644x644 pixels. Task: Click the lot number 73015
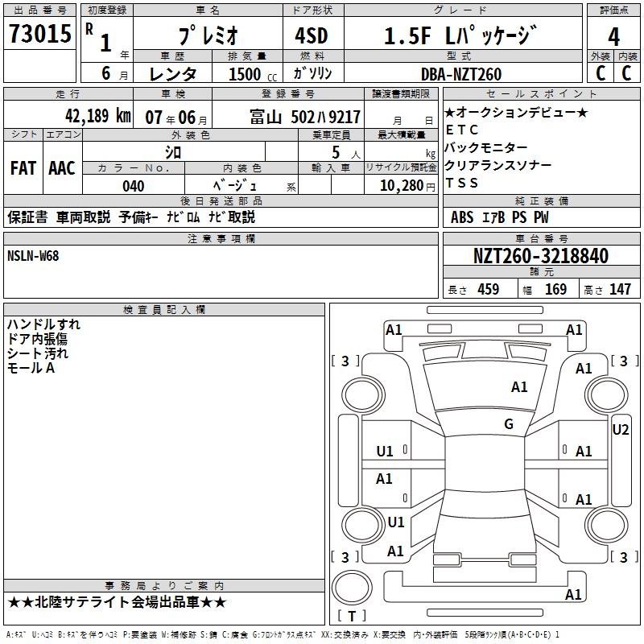click(x=39, y=33)
